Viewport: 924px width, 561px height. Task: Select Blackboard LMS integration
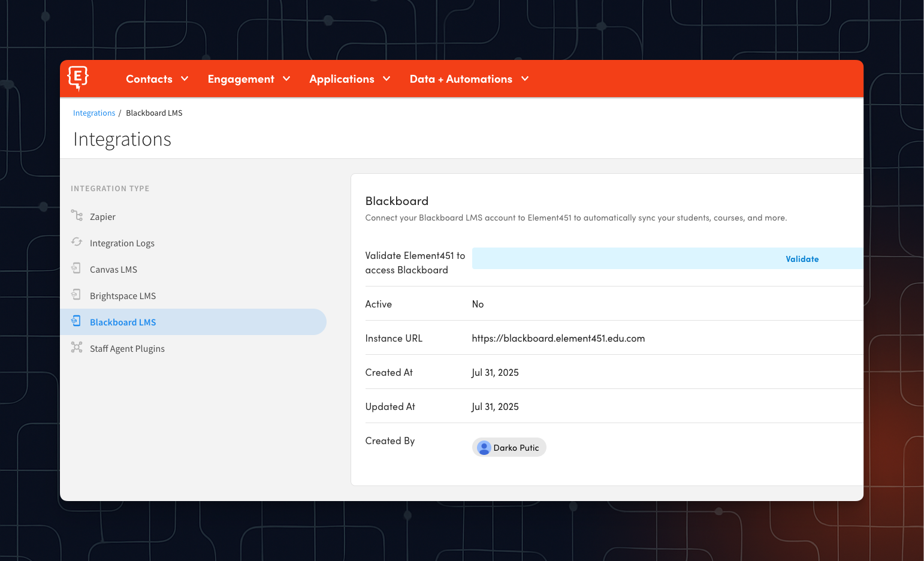(x=193, y=322)
